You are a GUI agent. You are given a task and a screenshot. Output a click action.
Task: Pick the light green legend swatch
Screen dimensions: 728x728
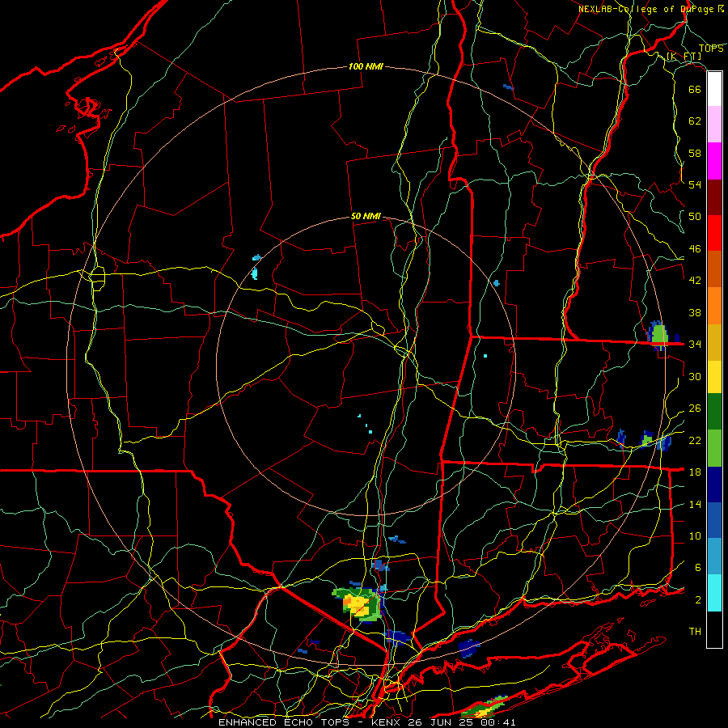click(714, 448)
